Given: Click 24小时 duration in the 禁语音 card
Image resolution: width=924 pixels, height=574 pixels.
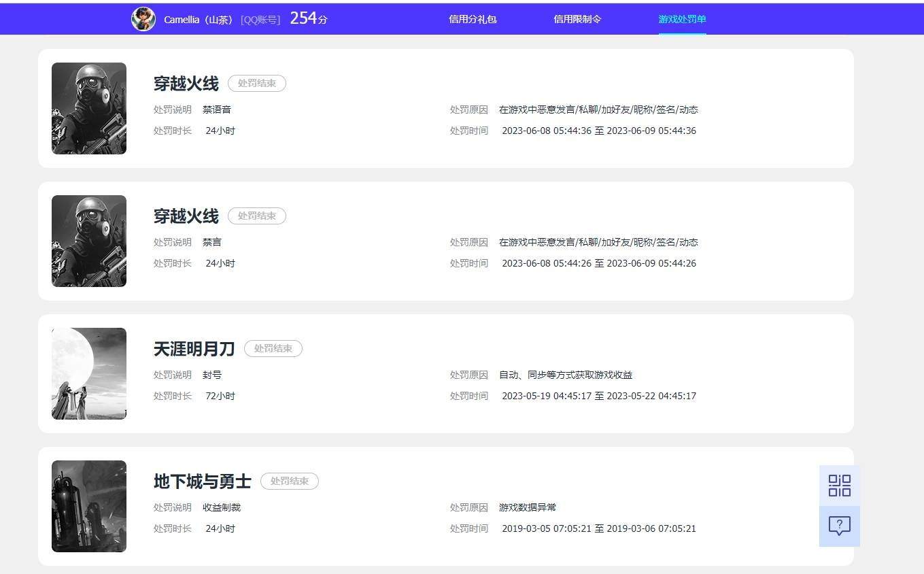Looking at the screenshot, I should pyautogui.click(x=220, y=131).
